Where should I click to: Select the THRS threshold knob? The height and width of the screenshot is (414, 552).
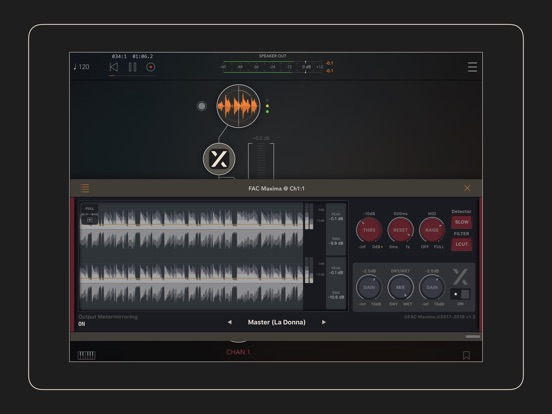pos(369,230)
